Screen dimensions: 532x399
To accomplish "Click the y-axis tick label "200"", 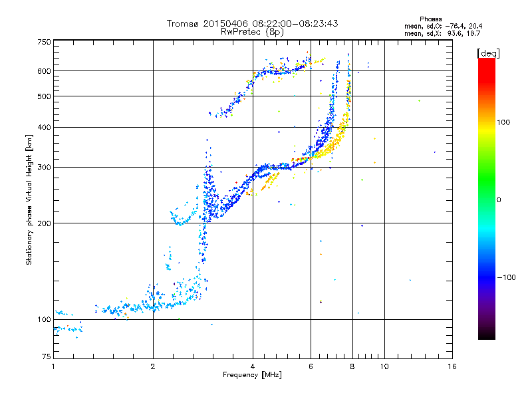I will tap(44, 223).
